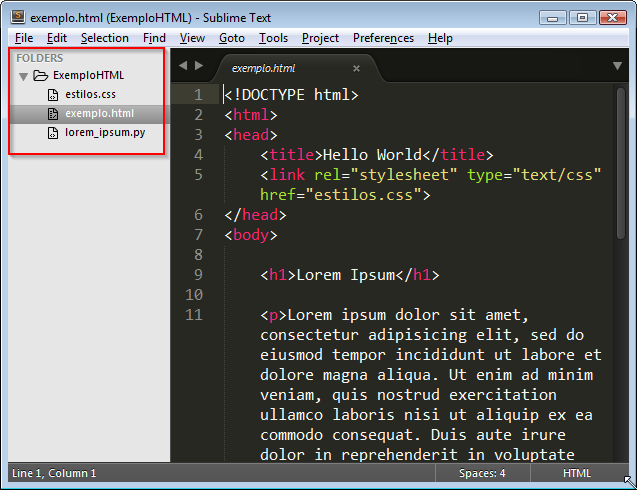This screenshot has height=490, width=637.
Task: Change syntax via HTML status label
Action: coord(577,473)
